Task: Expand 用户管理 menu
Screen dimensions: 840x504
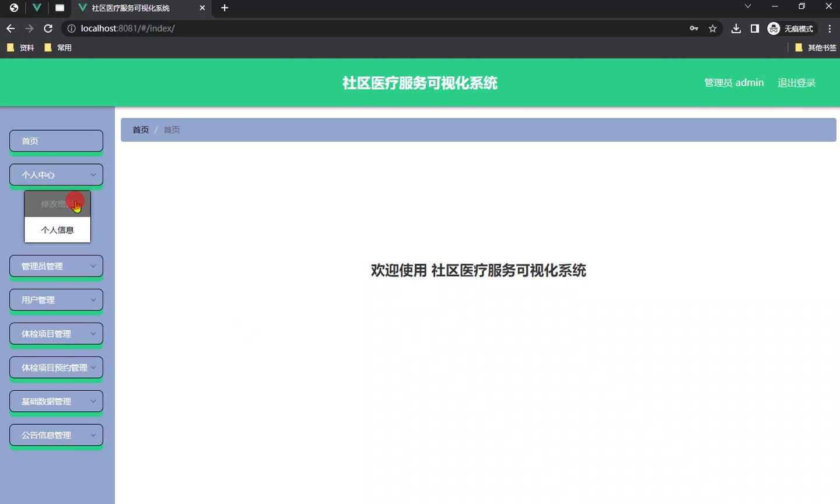Action: click(x=56, y=300)
